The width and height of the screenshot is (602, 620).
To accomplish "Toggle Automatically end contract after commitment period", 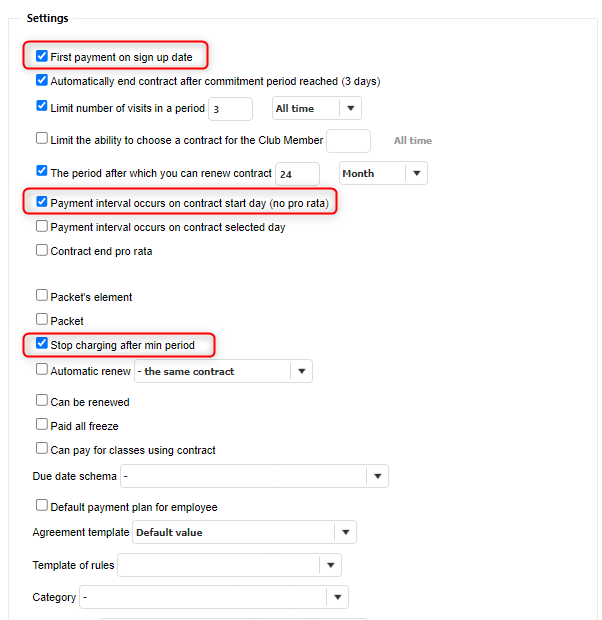I will point(42,81).
